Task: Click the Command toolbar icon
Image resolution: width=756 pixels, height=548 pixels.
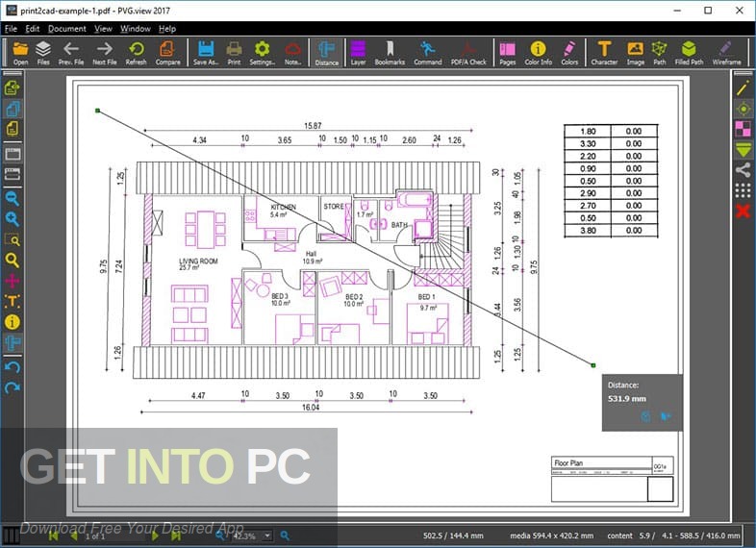Action: pyautogui.click(x=427, y=52)
